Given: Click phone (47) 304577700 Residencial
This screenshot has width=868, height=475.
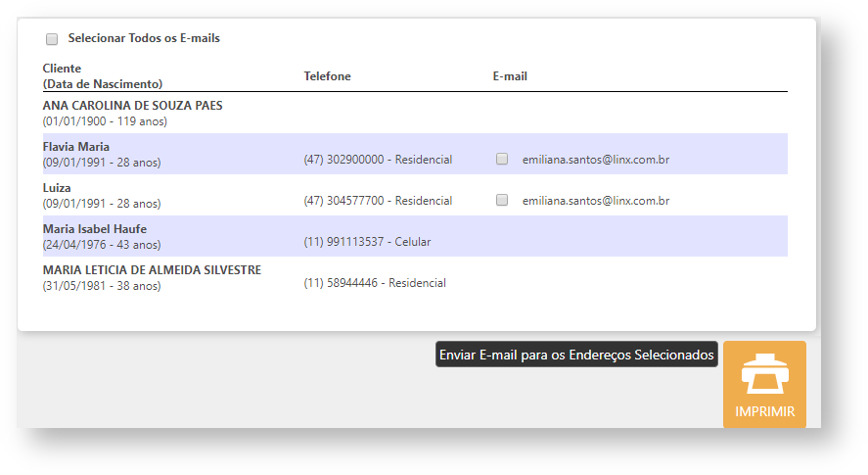Looking at the screenshot, I should point(378,200).
